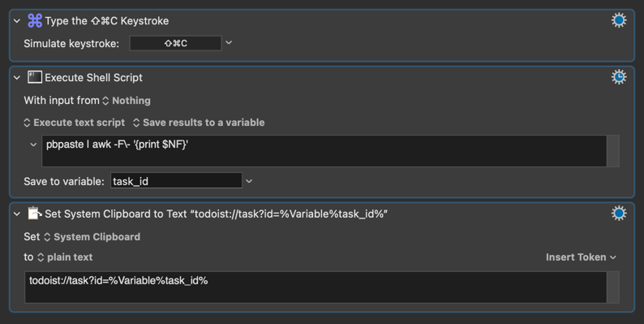The width and height of the screenshot is (644, 324).
Task: Click the command-key icon of Keystroke action
Action: 35,20
